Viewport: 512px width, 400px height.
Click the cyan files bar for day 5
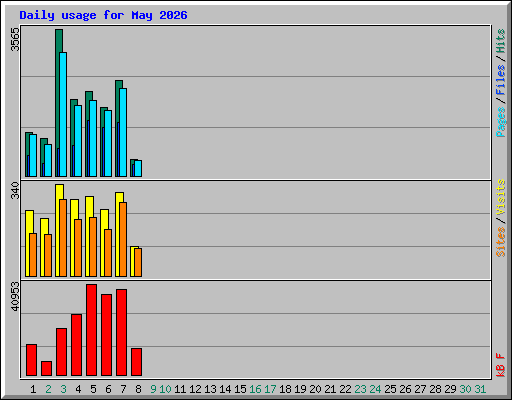93,138
